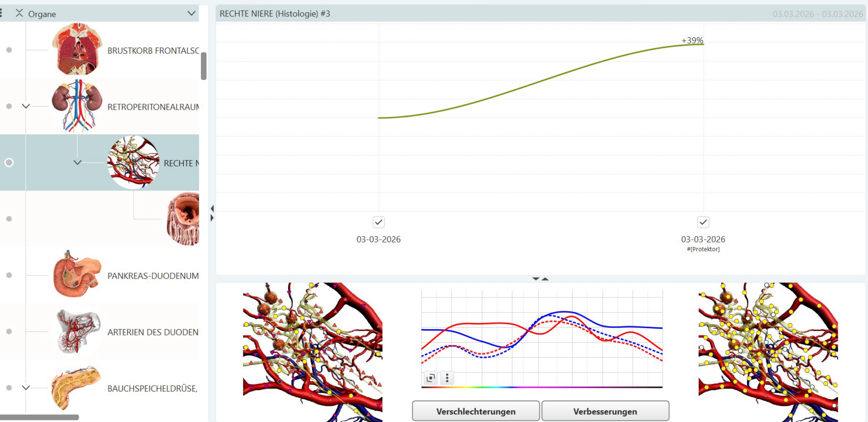Screen dimensions: 868x422
Task: Close the Organe panel with X icon
Action: point(19,13)
